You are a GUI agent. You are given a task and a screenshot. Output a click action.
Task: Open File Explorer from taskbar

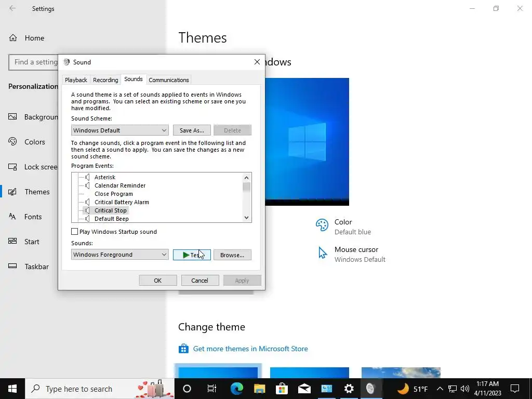pos(260,389)
